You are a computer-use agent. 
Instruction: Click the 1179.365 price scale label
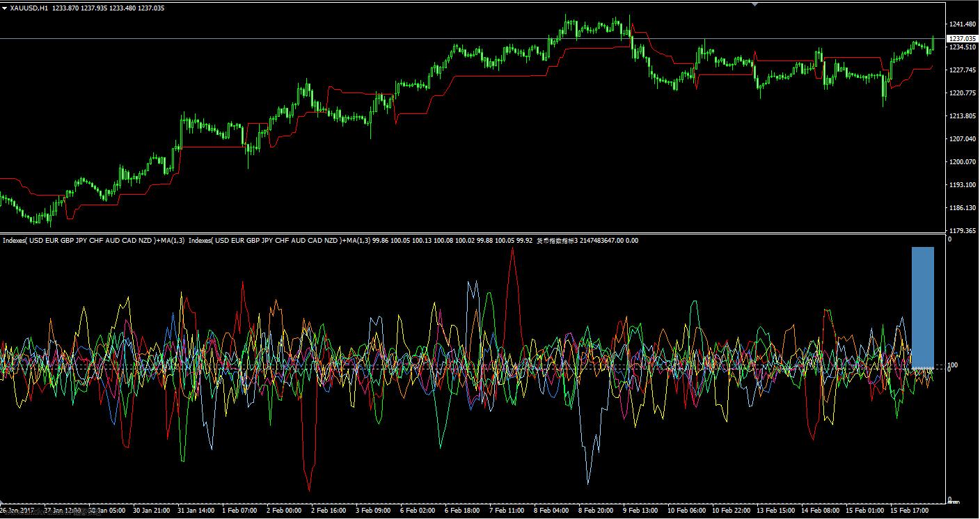(x=962, y=231)
